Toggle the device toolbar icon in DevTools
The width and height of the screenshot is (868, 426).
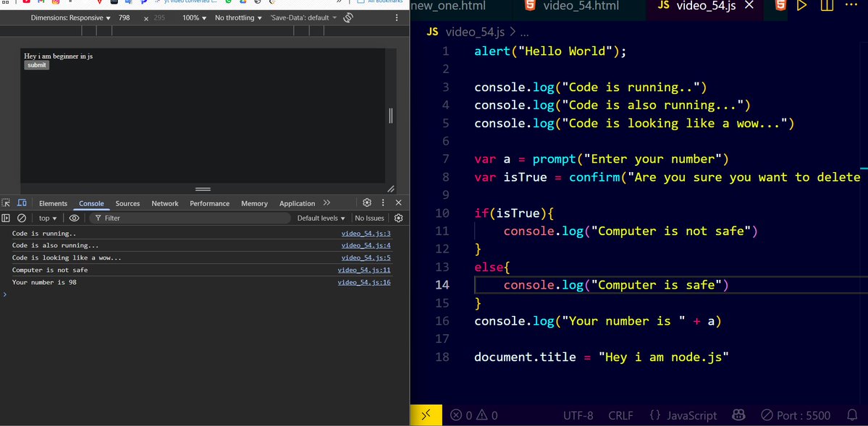tap(22, 203)
